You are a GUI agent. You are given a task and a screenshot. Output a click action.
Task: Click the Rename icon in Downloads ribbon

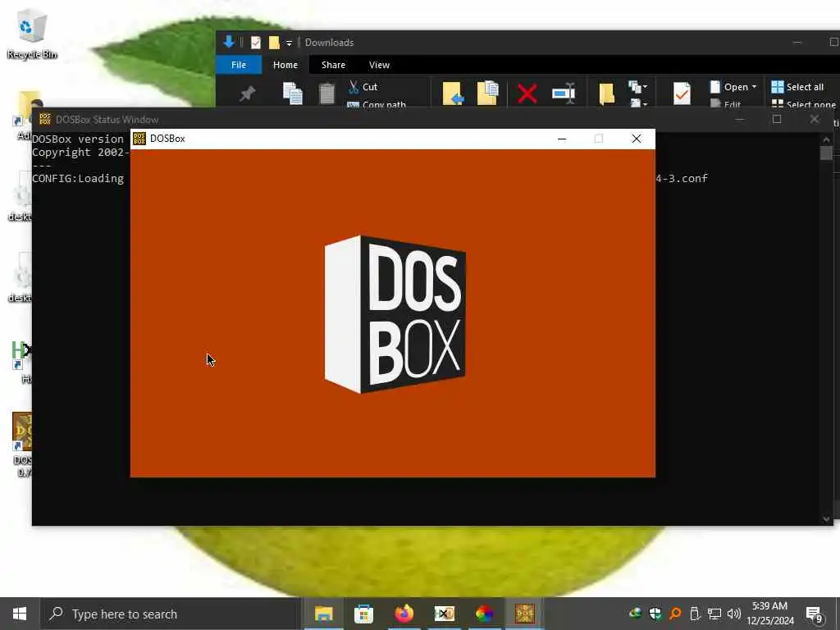tap(564, 94)
